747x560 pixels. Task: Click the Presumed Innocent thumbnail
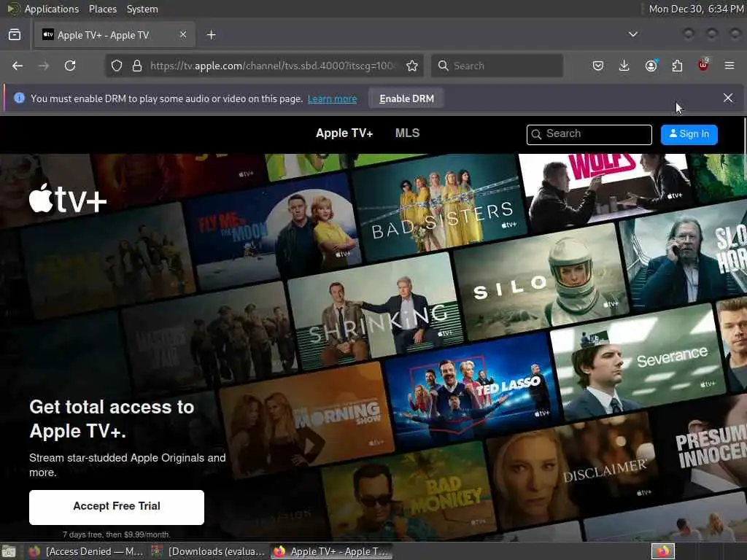pyautogui.click(x=705, y=448)
